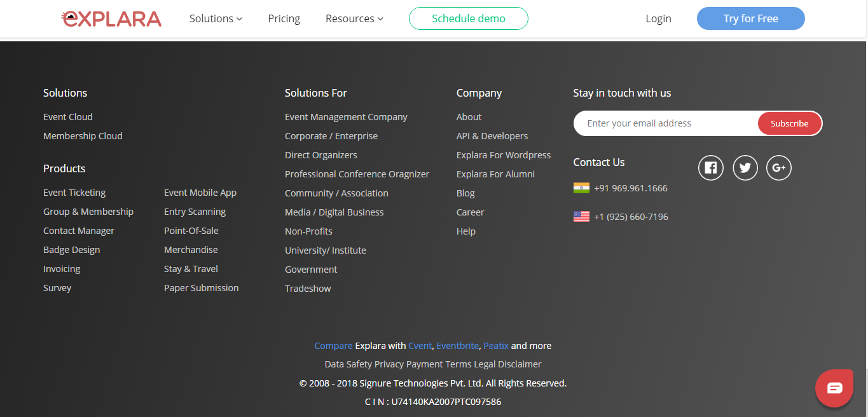Click the Subscribe button
Screen dimensions: 868x417
click(x=789, y=123)
